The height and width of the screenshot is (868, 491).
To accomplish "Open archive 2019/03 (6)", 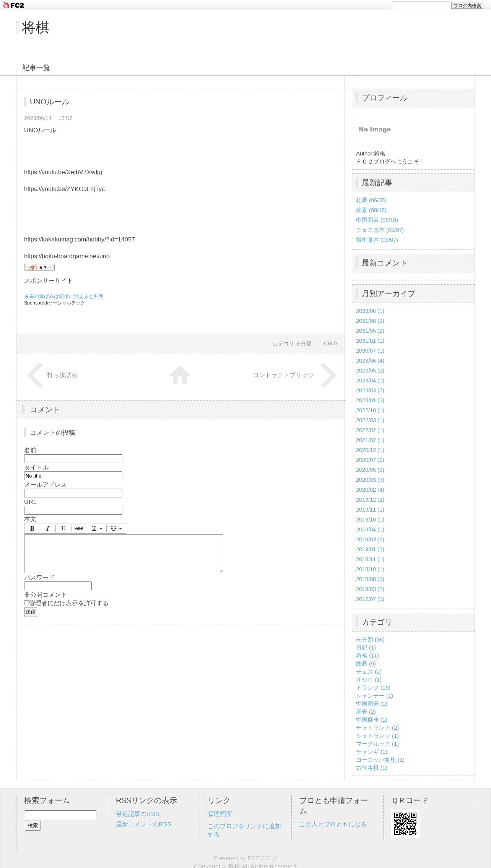I will (370, 539).
